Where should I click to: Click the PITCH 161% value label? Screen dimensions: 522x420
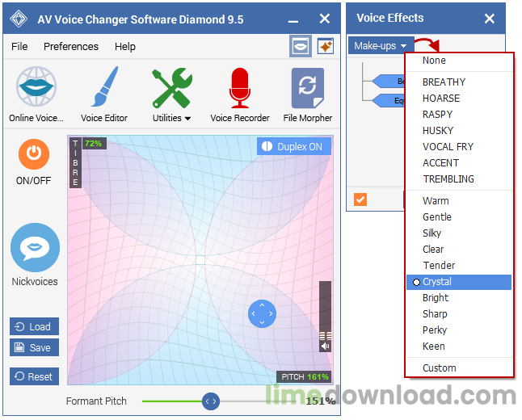305,377
